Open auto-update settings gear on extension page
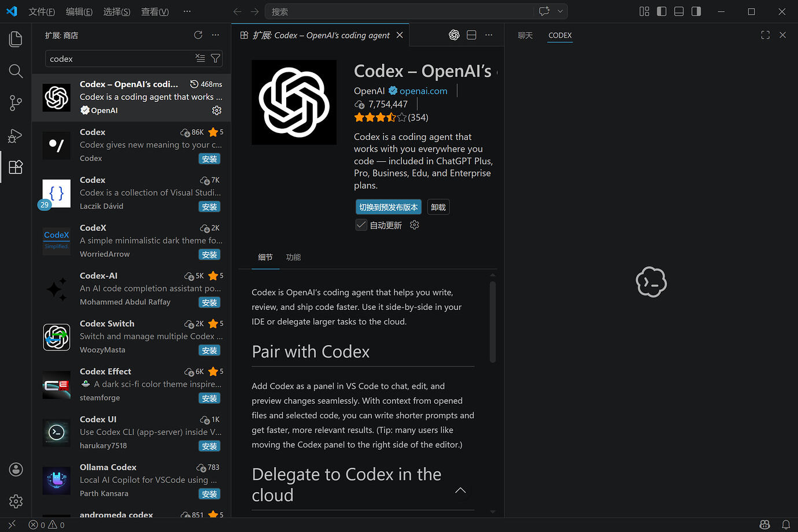 [x=415, y=225]
